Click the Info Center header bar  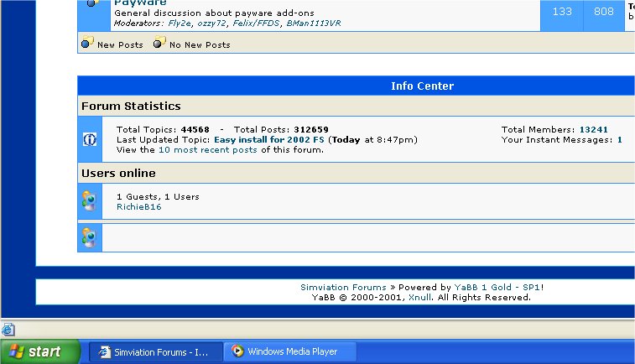(356, 86)
